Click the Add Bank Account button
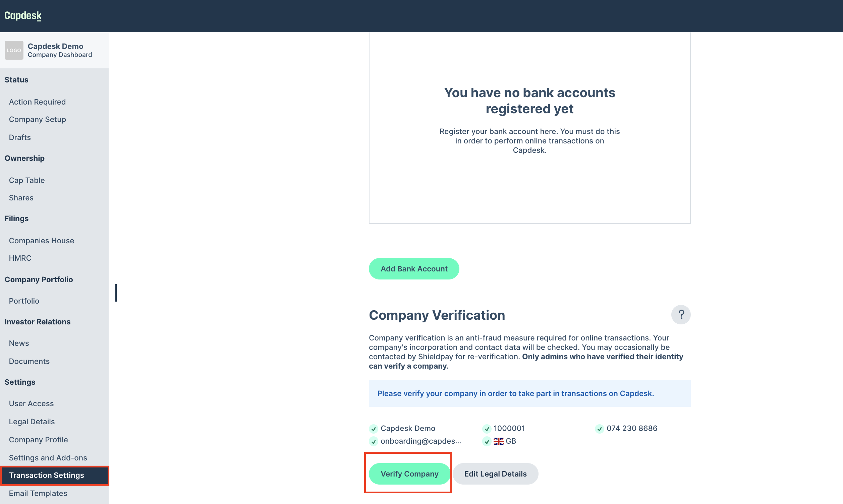Viewport: 843px width, 504px height. [414, 269]
